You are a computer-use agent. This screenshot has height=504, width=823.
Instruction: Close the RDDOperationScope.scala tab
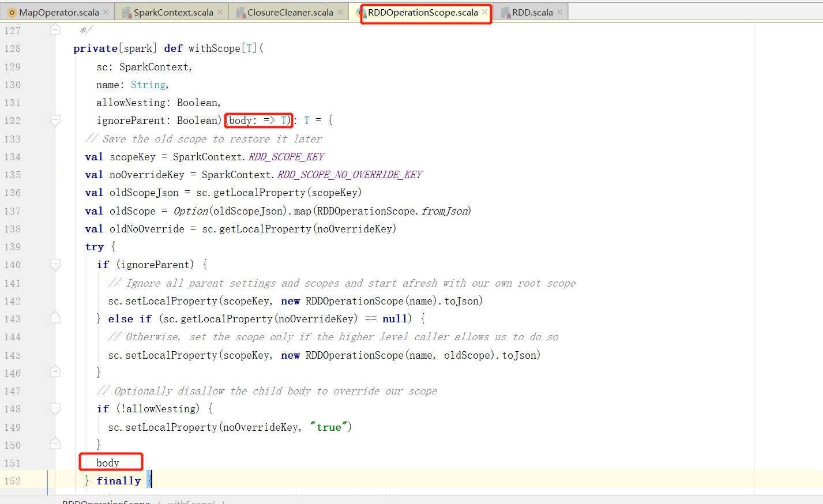point(484,11)
